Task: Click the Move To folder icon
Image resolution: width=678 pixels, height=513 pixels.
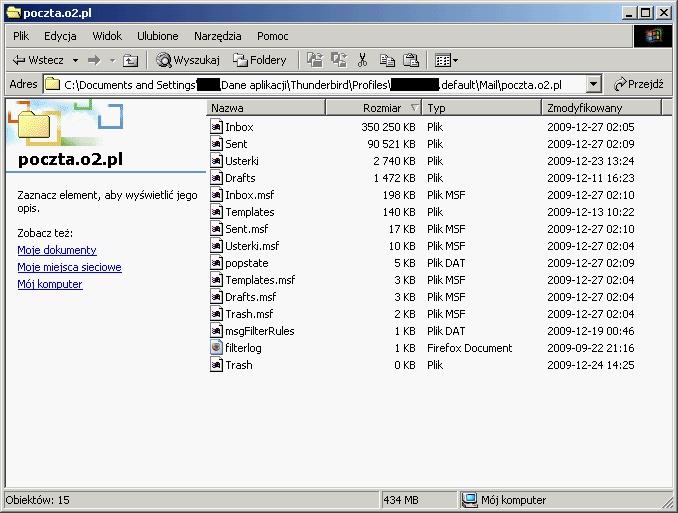Action: click(315, 60)
